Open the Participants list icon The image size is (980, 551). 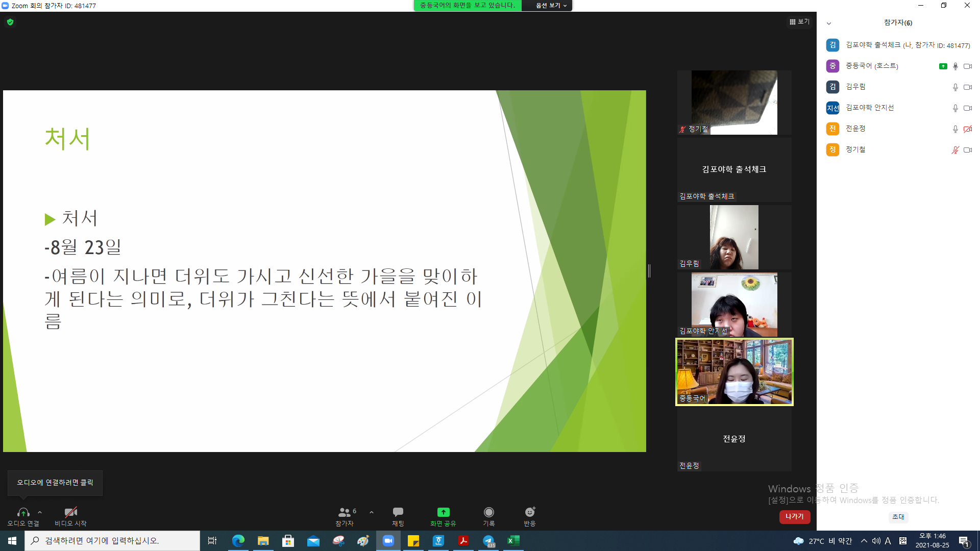[x=345, y=512]
